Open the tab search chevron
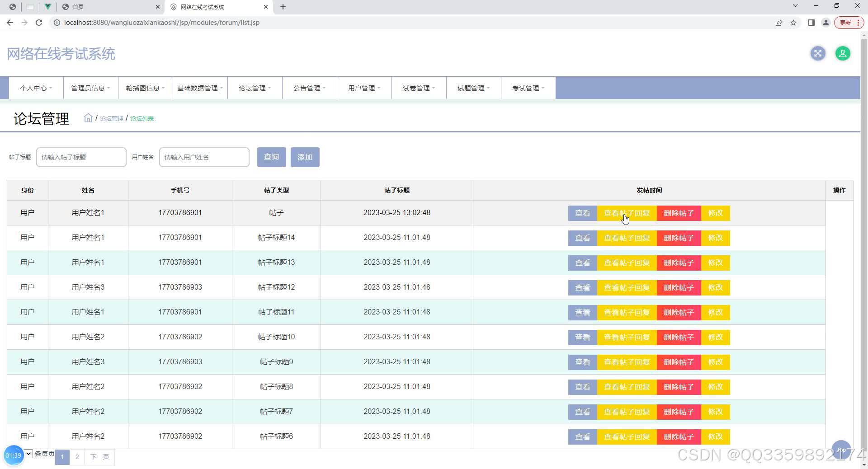The height and width of the screenshot is (469, 868). 795,6
